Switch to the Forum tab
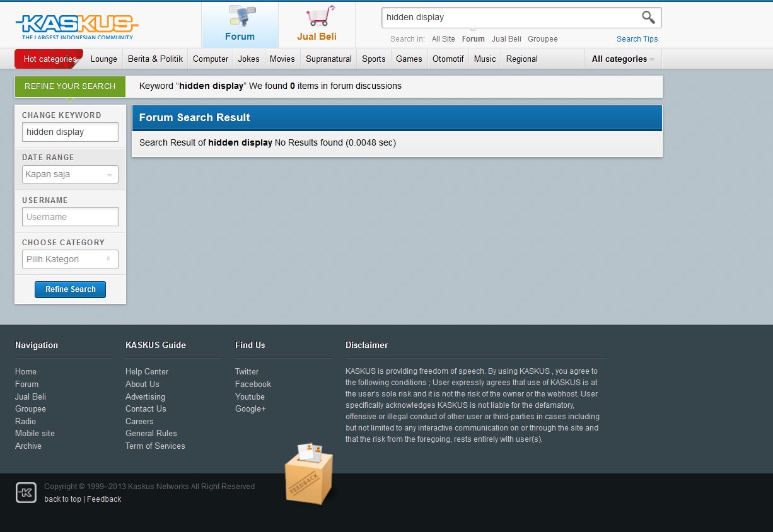773x532 pixels. point(240,25)
